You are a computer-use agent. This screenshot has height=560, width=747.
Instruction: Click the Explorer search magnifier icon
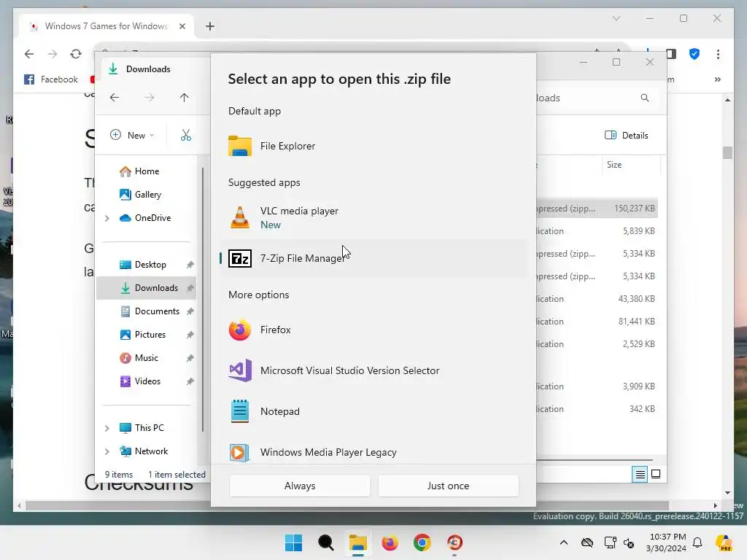[x=645, y=98]
